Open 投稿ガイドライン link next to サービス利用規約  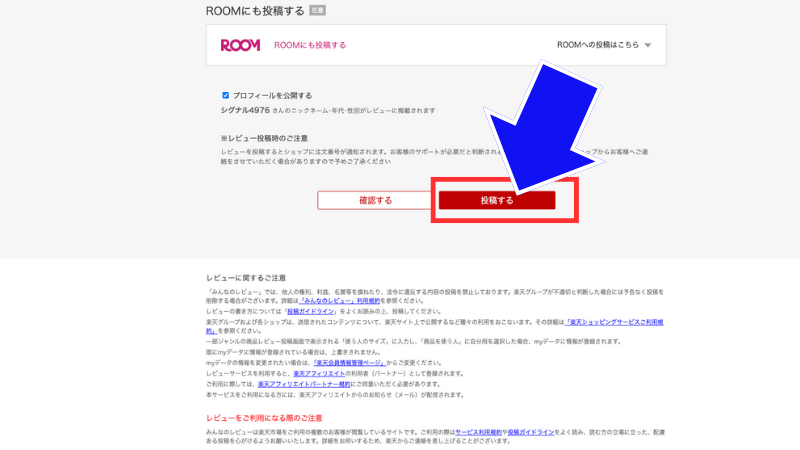pyautogui.click(x=531, y=432)
